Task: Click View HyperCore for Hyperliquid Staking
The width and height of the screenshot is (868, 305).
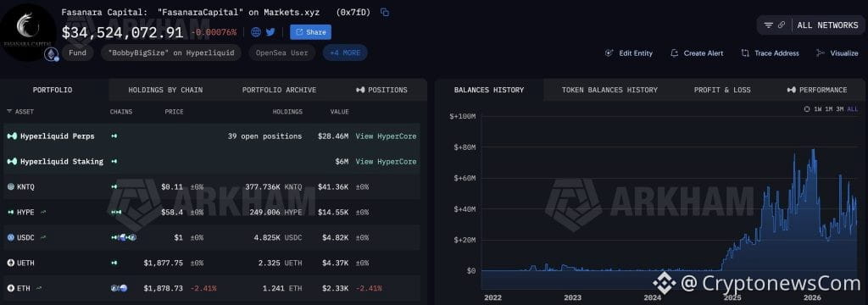Action: [x=386, y=162]
